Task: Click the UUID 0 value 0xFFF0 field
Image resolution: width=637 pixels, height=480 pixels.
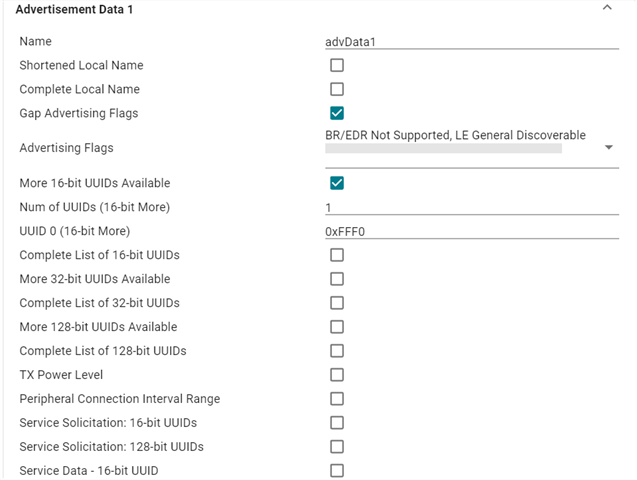Action: pos(472,231)
